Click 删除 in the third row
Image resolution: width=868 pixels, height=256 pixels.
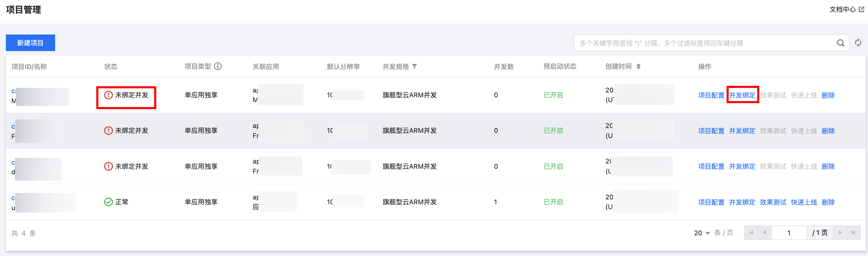pos(828,166)
